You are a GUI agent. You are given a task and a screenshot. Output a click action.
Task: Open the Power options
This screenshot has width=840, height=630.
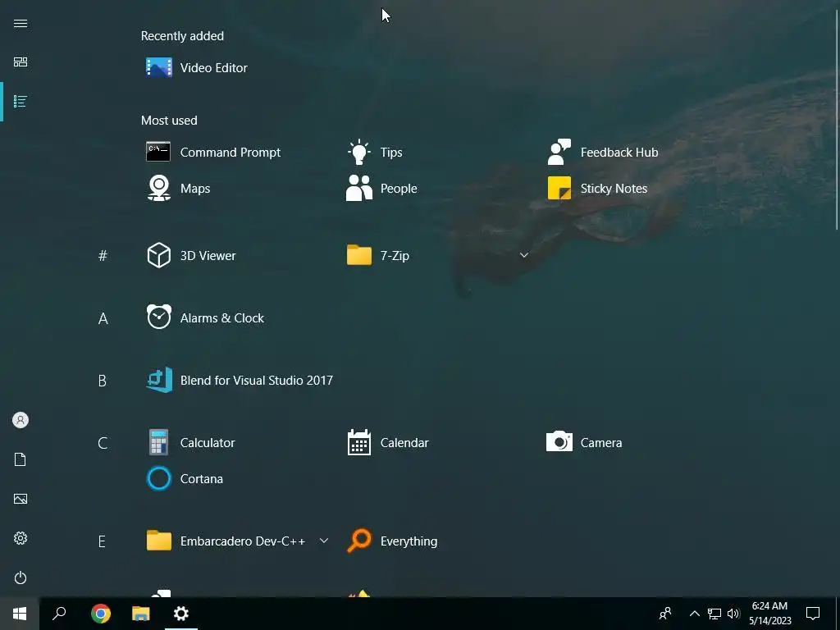[21, 577]
